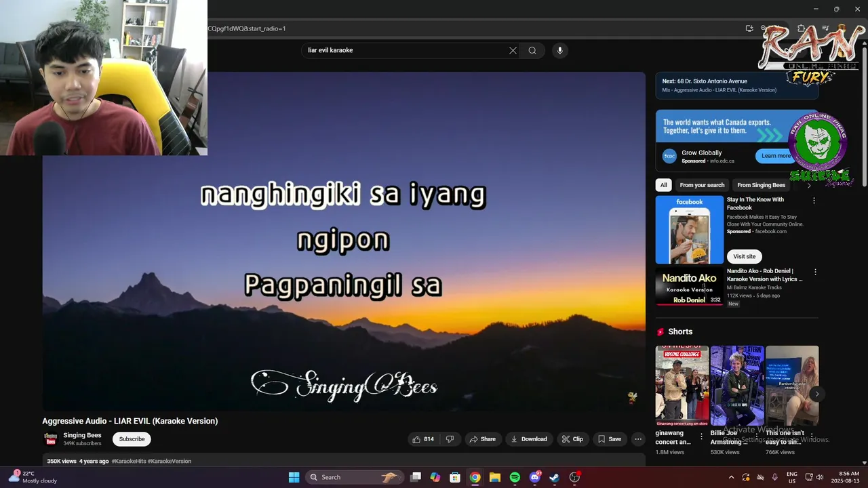868x488 pixels.
Task: Subscribe to the Singing Bees channel
Action: coord(132,439)
